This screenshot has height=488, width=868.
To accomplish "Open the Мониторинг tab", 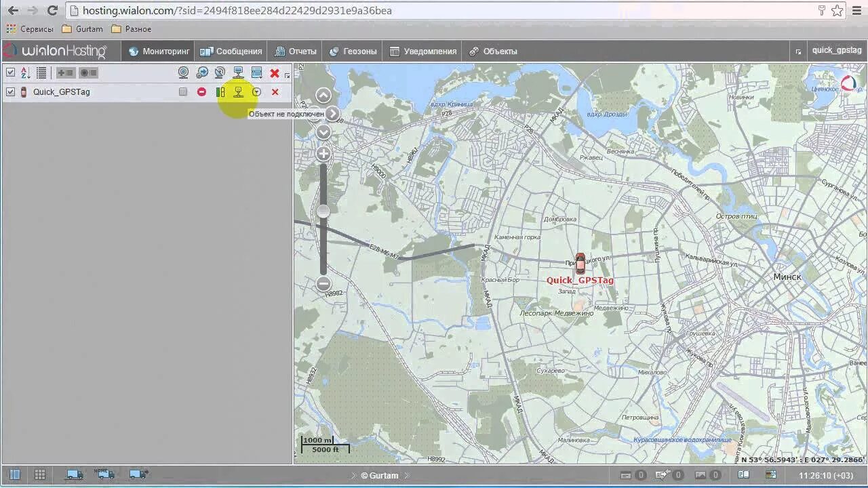I will pyautogui.click(x=159, y=51).
